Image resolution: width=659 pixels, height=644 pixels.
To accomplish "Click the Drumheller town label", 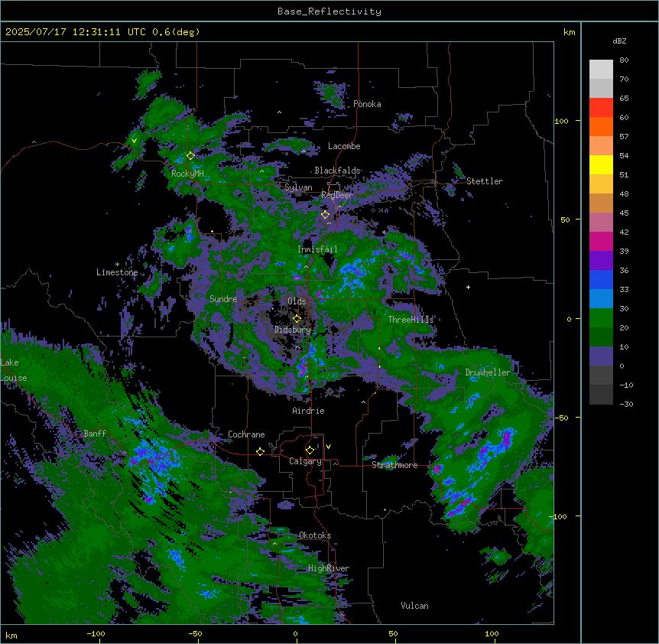I will (x=488, y=372).
